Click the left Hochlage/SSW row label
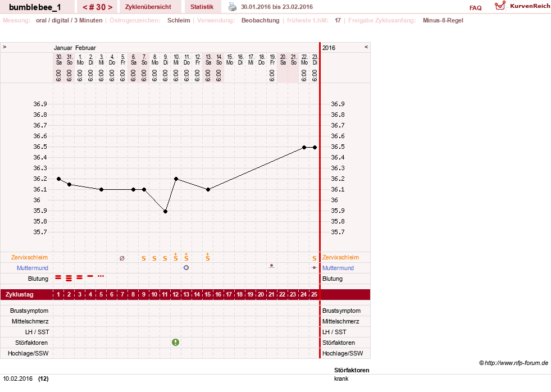Screen dimensions: 551x392 (28, 353)
